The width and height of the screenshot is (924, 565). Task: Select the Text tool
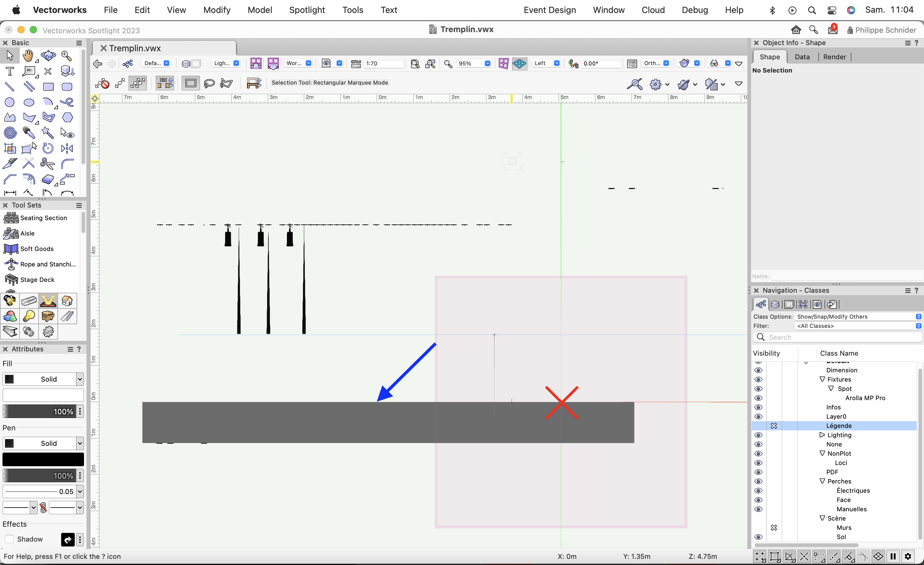(9, 71)
